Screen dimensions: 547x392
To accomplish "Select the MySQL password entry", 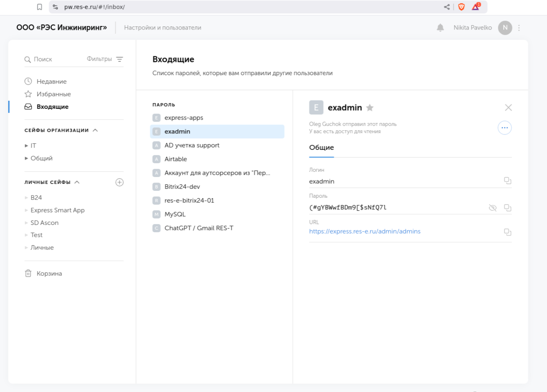I will 175,214.
